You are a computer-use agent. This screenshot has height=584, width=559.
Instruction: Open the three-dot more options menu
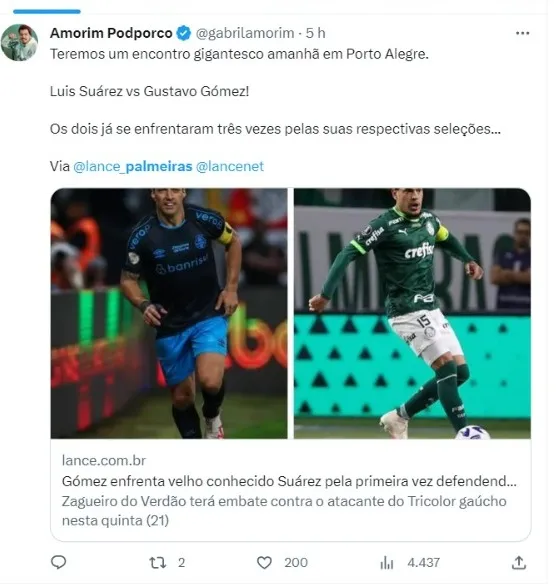pos(523,34)
